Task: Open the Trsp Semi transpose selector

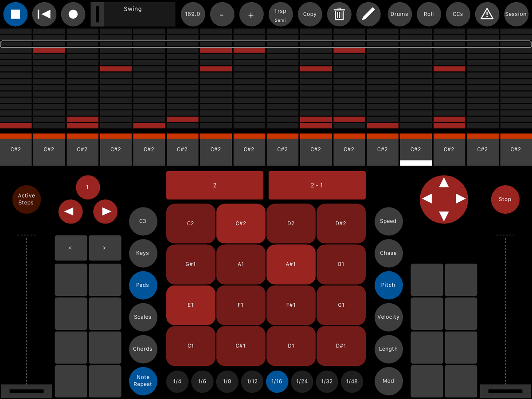Action: [281, 14]
